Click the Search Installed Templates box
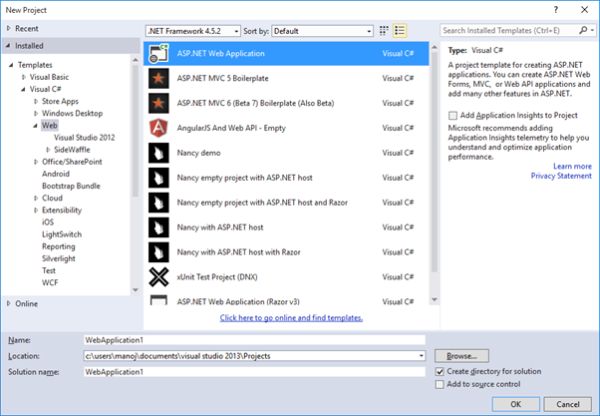This screenshot has height=416, width=600. pyautogui.click(x=509, y=31)
